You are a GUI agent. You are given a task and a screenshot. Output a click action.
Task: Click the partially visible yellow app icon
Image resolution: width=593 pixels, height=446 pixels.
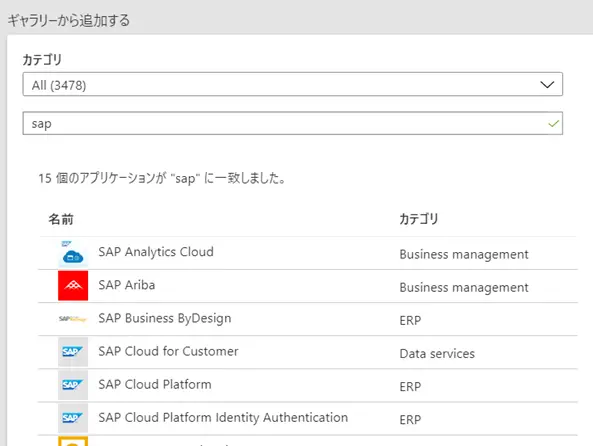point(73,441)
